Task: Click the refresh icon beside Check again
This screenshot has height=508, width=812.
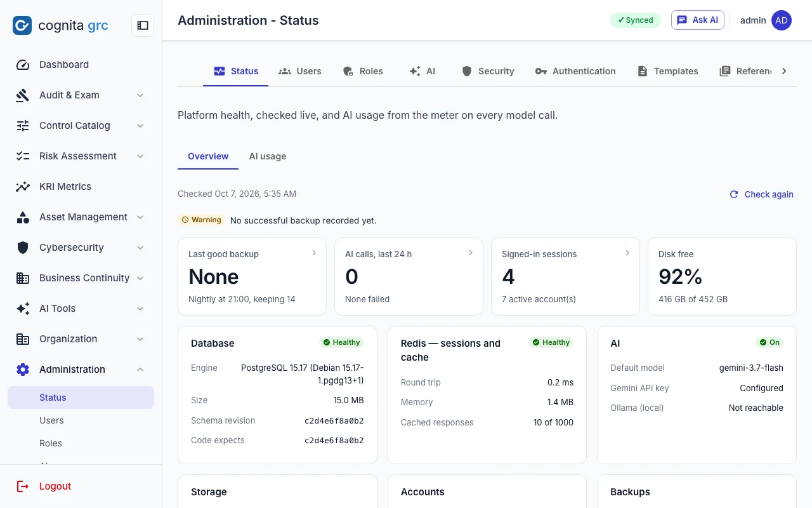Action: point(734,194)
